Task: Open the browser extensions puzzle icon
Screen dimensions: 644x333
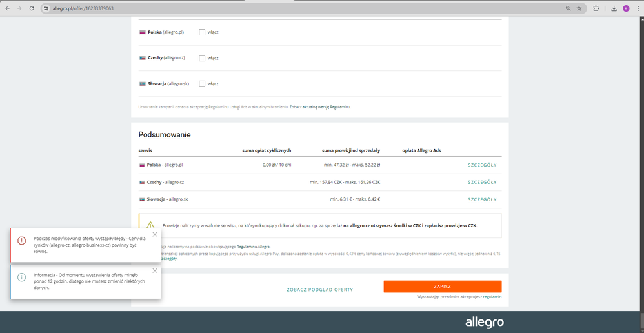Action: tap(596, 8)
